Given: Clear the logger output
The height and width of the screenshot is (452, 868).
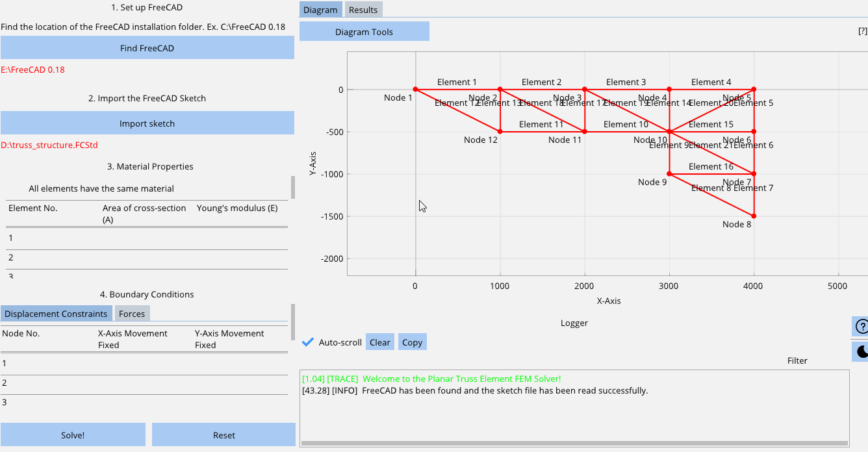Looking at the screenshot, I should 380,342.
